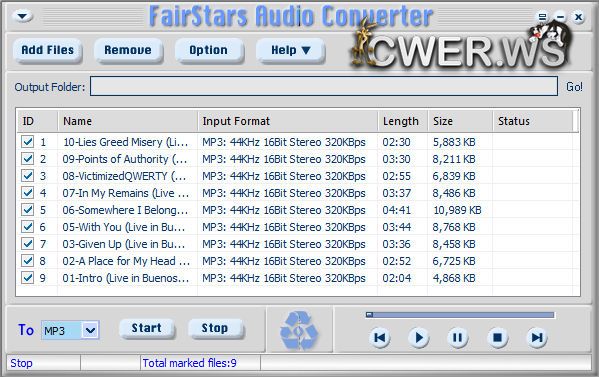Sort list by Length column header
599x377 pixels.
coord(403,121)
